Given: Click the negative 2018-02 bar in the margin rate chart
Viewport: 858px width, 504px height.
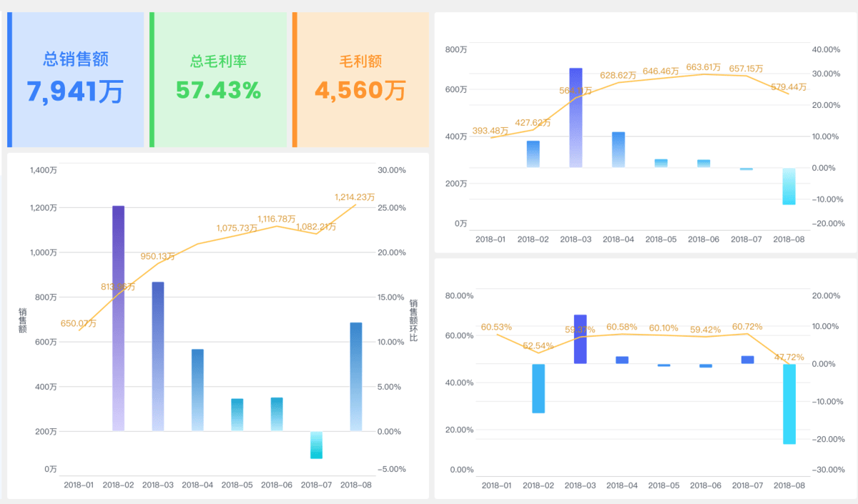Looking at the screenshot, I should pyautogui.click(x=538, y=388).
